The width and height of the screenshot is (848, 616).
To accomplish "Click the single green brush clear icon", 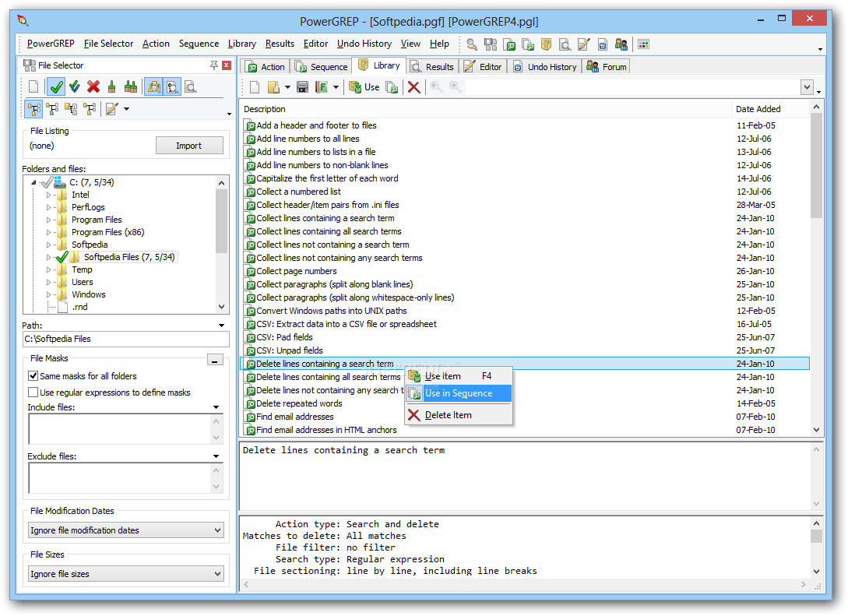I will 111,86.
